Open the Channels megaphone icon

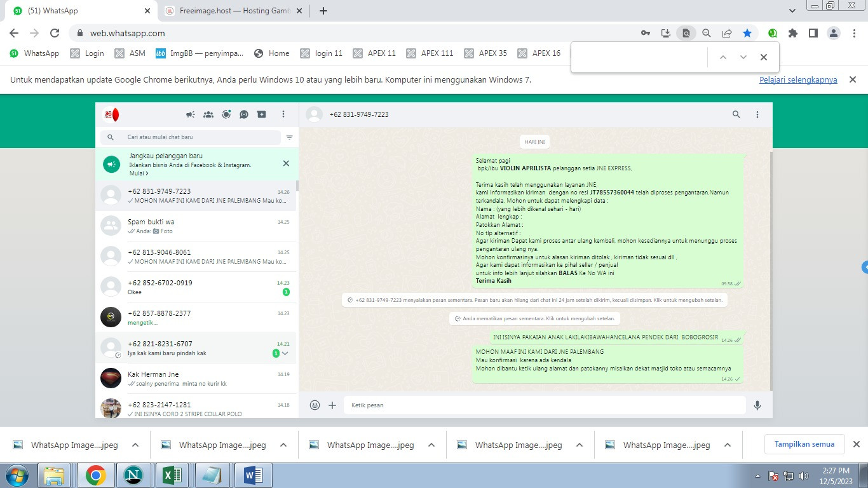tap(191, 114)
